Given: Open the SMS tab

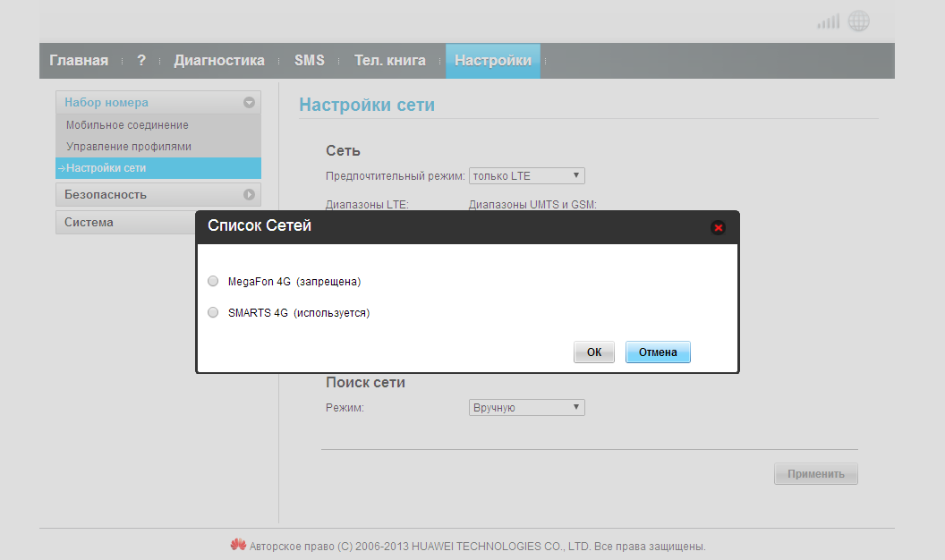Looking at the screenshot, I should point(309,60).
